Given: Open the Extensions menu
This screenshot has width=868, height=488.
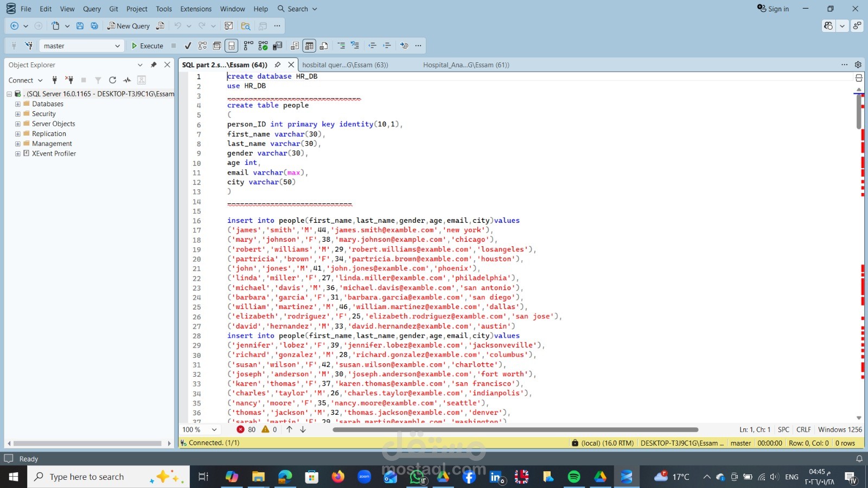Looking at the screenshot, I should coord(196,9).
